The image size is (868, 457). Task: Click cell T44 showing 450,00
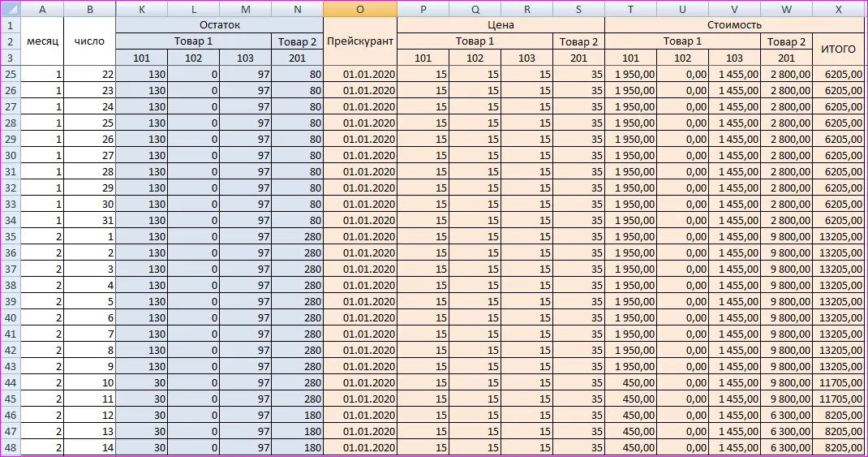[x=630, y=382]
